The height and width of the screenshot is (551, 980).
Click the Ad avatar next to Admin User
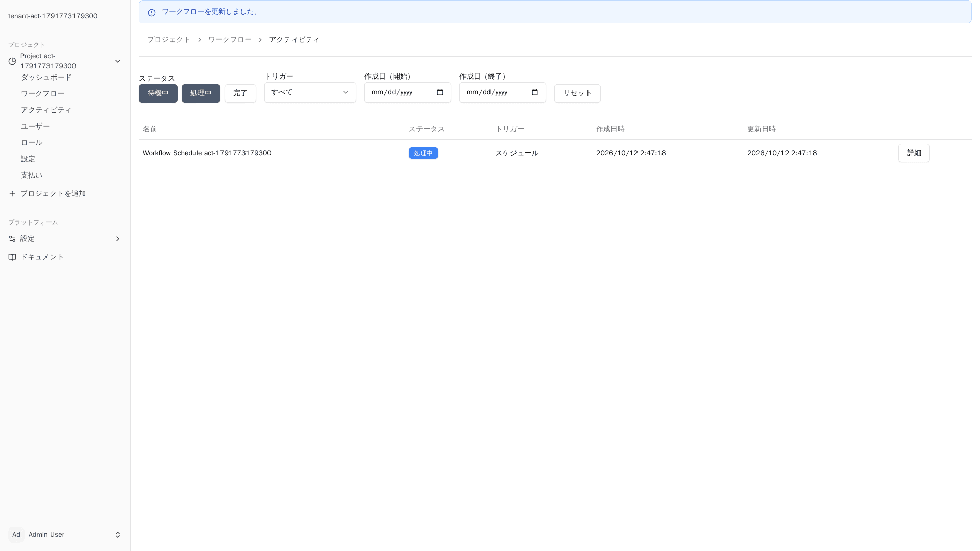pyautogui.click(x=16, y=535)
